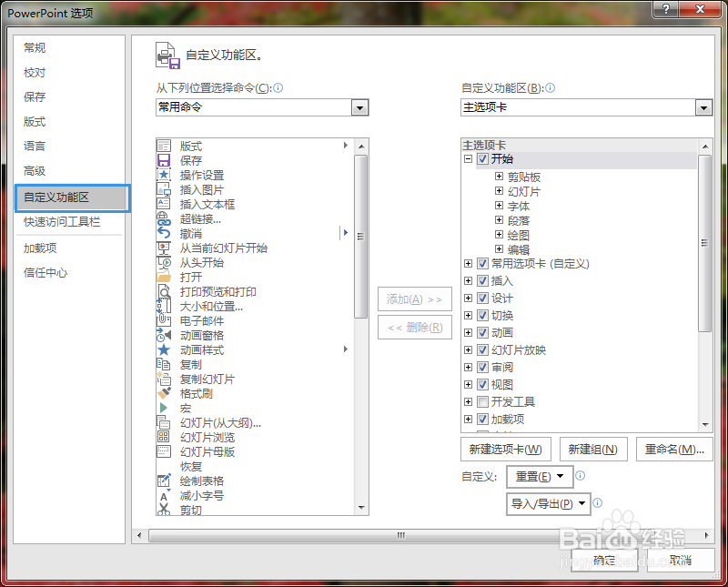Click the 动画样式 blue star icon
Image resolution: width=728 pixels, height=587 pixels.
[164, 349]
